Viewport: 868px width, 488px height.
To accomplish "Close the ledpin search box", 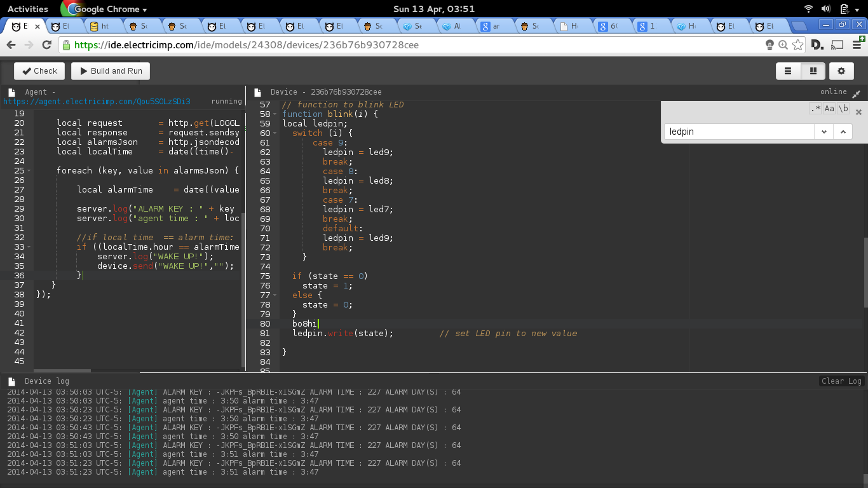I will coord(858,112).
